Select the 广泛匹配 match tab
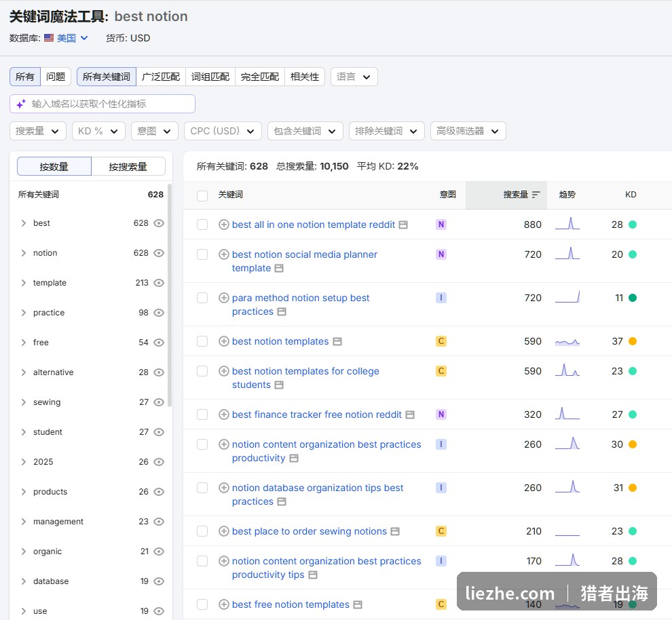This screenshot has height=620, width=672. (161, 77)
